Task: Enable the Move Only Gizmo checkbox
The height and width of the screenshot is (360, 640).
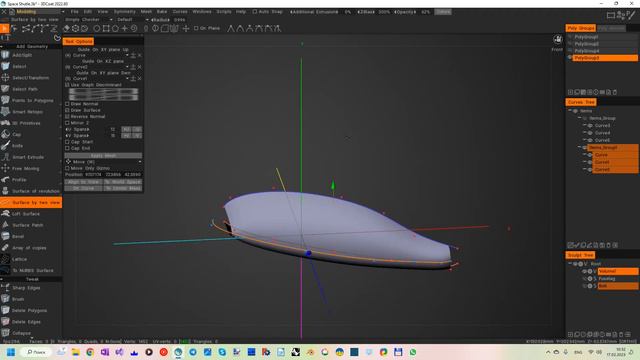Action: [x=67, y=168]
